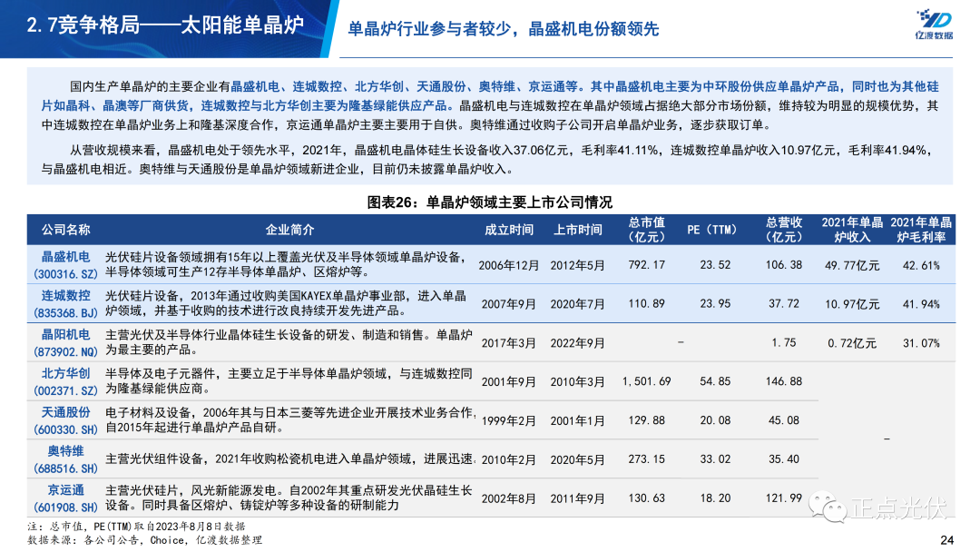Click the footnote 注：总市值，PE(TTM)取自2023年8月8日数据
Viewport: 980px width, 552px height.
coord(135,527)
